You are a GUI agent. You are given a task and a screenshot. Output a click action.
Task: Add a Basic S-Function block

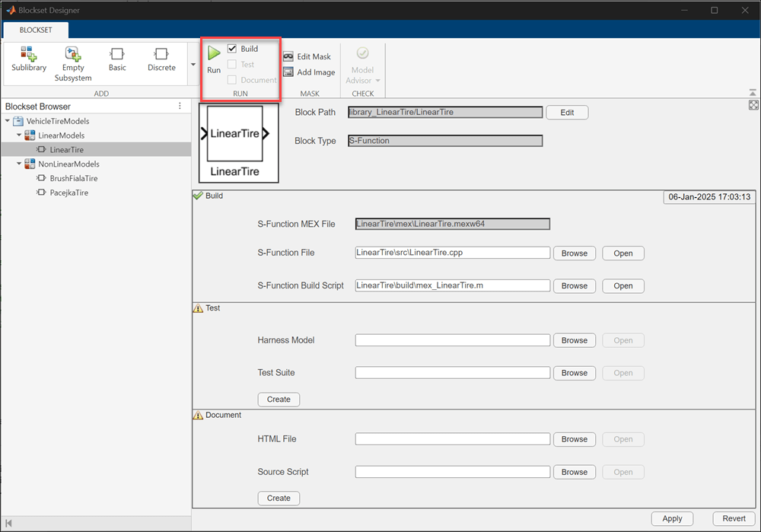click(x=117, y=59)
